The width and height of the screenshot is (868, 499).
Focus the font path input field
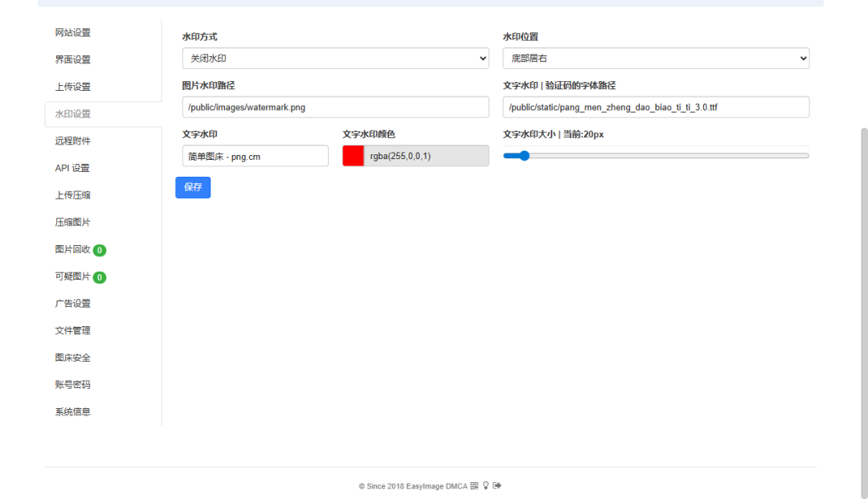[x=656, y=108]
